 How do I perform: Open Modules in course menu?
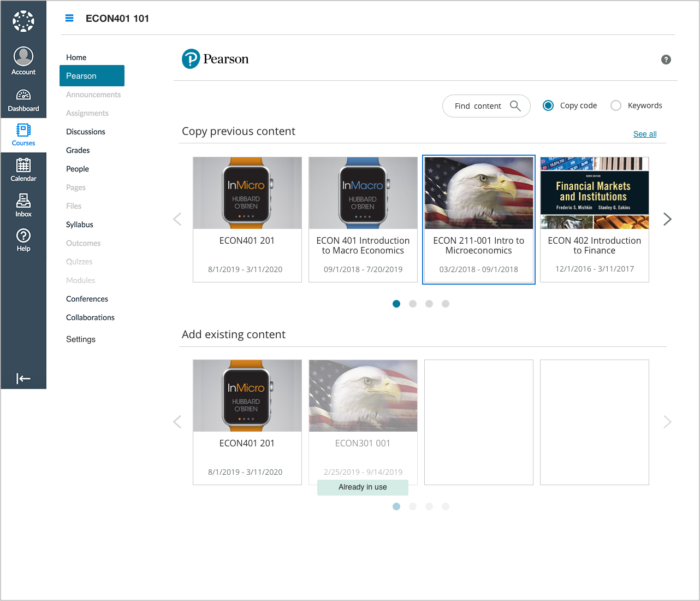tap(81, 280)
